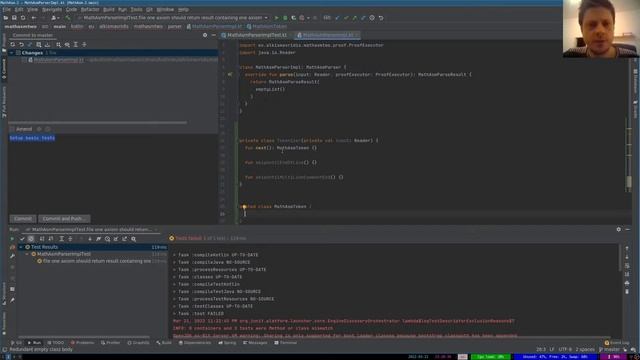640x360 pixels.
Task: Click the Commit panel horizontal scrollbar
Action: click(98, 122)
